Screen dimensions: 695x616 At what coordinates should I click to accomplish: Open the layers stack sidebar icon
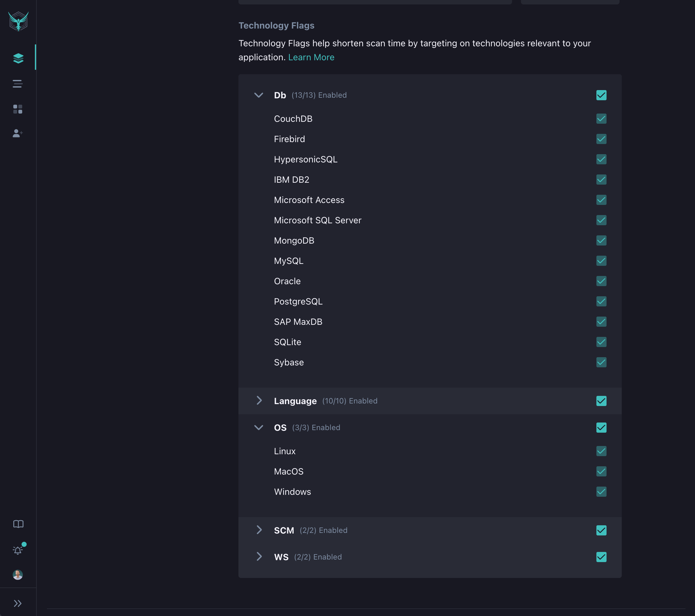point(18,58)
